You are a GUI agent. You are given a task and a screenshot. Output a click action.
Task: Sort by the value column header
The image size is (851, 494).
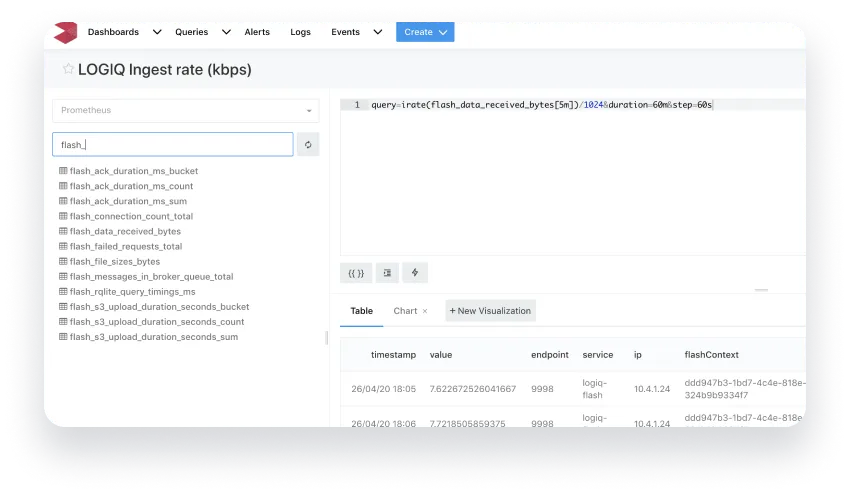pyautogui.click(x=441, y=354)
